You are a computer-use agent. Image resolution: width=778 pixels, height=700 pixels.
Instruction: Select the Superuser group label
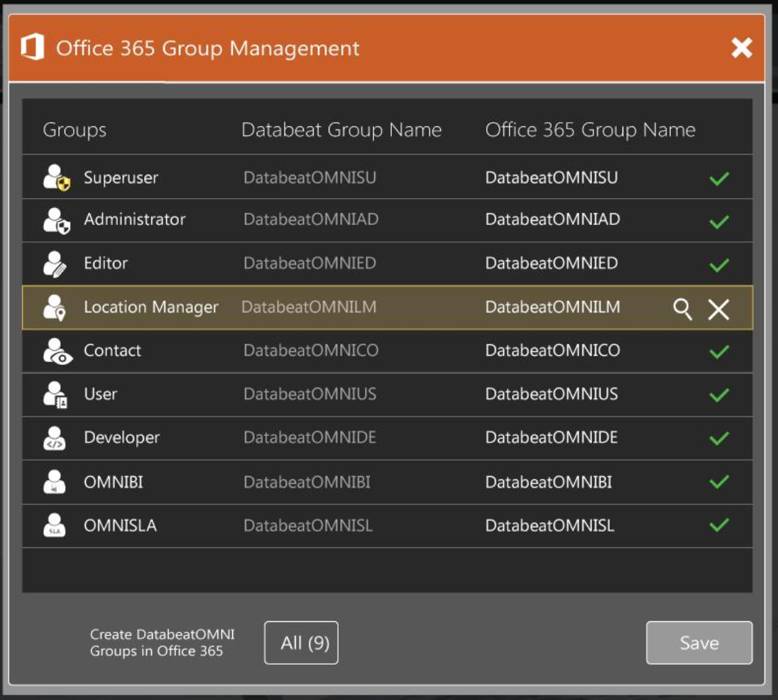coord(121,177)
